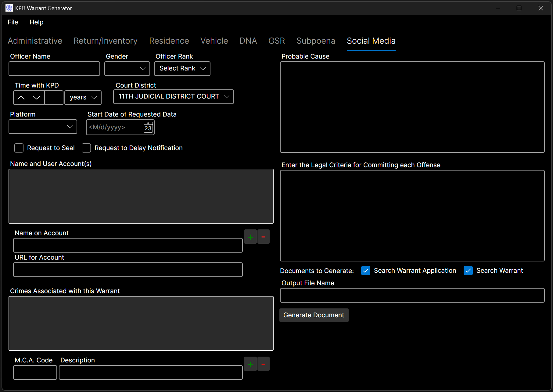
Task: Enable the Request to Seal checkbox
Action: (19, 148)
